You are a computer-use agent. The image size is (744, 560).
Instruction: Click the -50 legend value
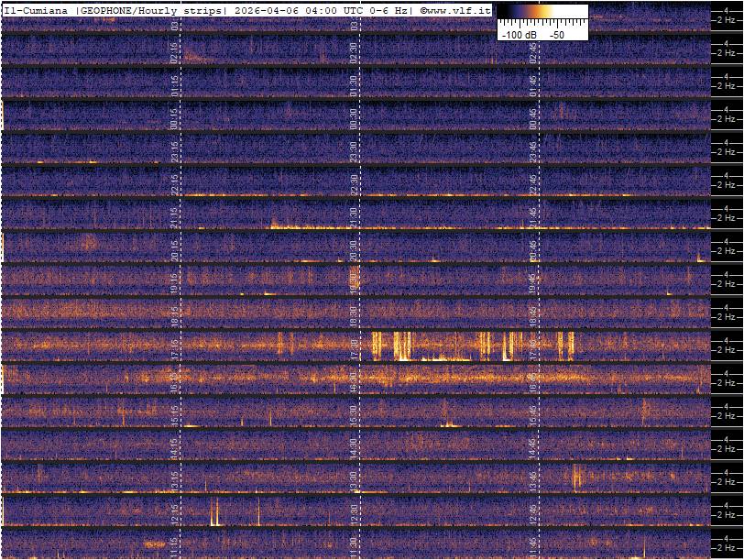pos(556,34)
